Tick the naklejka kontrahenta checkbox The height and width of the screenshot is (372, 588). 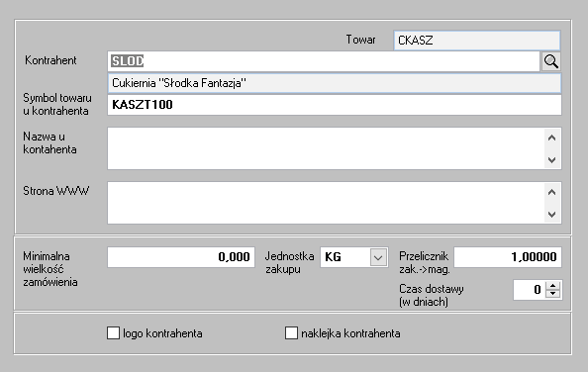click(x=291, y=333)
